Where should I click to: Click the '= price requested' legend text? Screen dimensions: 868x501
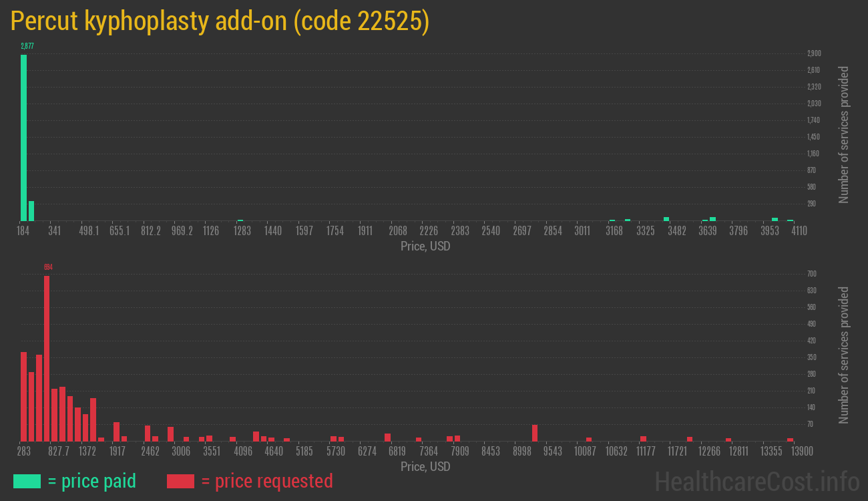[266, 481]
